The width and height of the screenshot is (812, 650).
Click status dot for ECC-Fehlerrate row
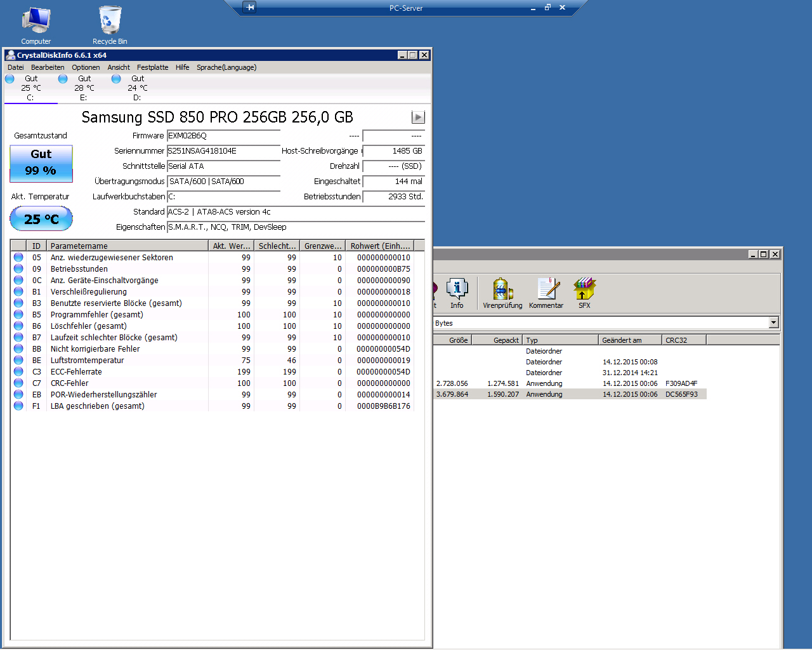click(18, 371)
